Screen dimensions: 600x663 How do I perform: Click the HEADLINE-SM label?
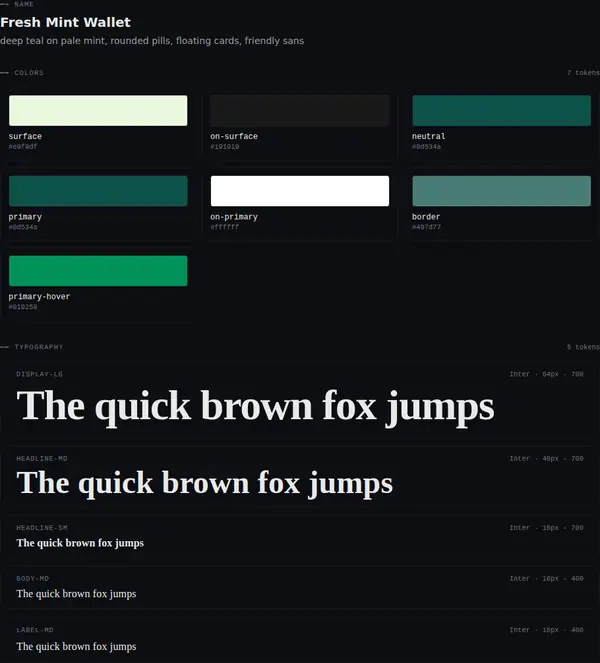(x=41, y=528)
